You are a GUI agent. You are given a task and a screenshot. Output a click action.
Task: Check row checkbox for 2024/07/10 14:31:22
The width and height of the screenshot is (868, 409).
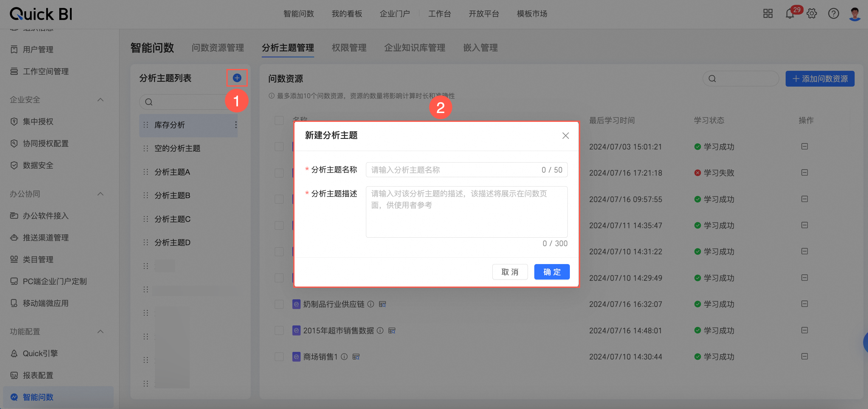point(279,252)
